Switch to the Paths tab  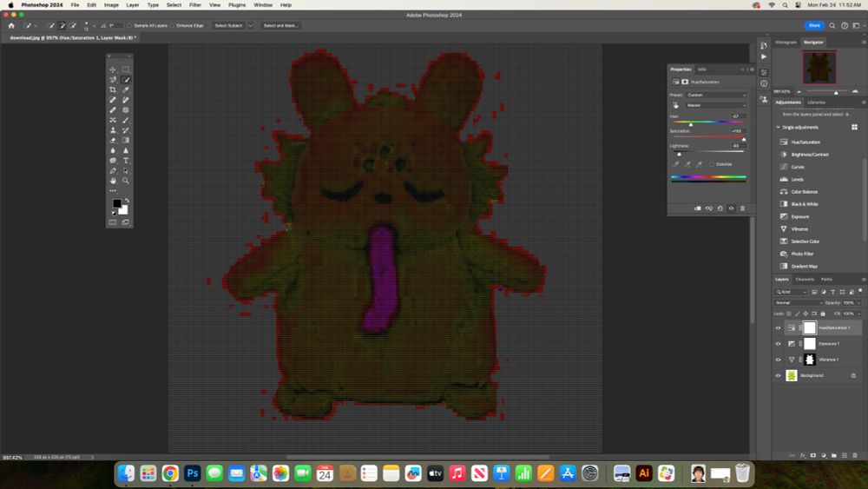826,279
